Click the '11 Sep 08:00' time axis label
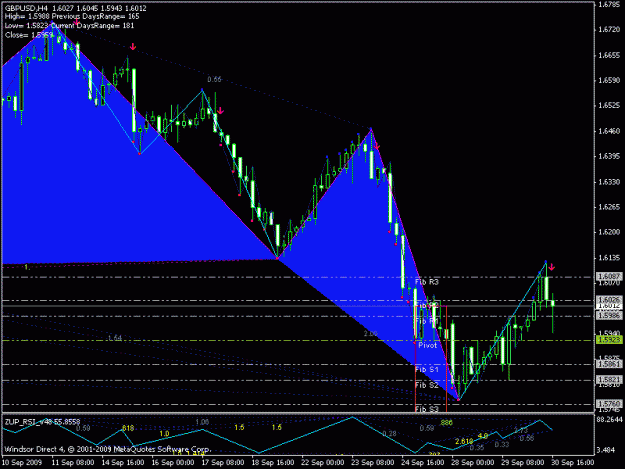 pyautogui.click(x=73, y=463)
